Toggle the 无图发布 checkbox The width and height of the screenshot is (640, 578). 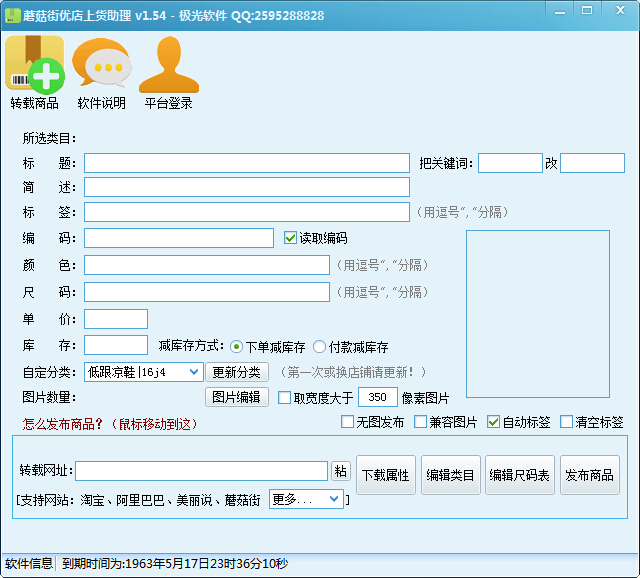point(348,422)
